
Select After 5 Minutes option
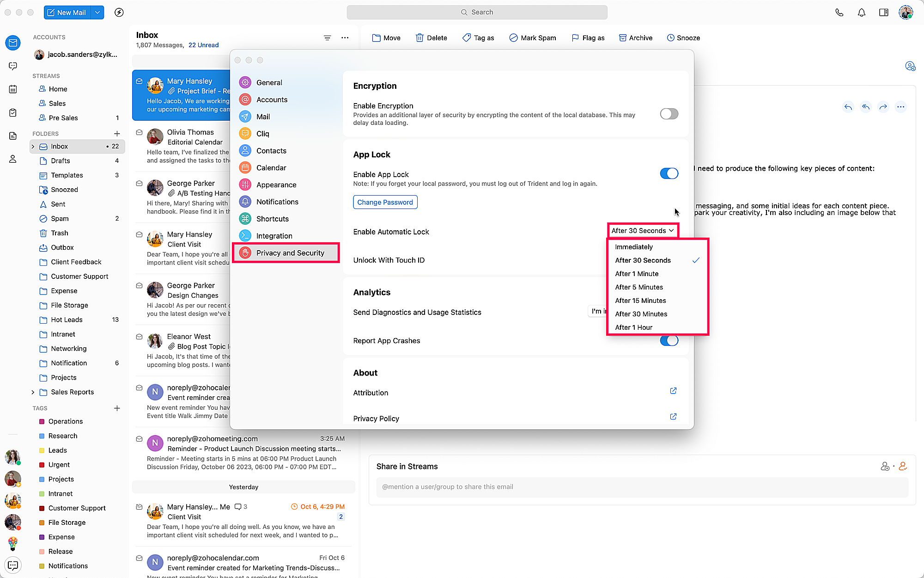(x=639, y=287)
